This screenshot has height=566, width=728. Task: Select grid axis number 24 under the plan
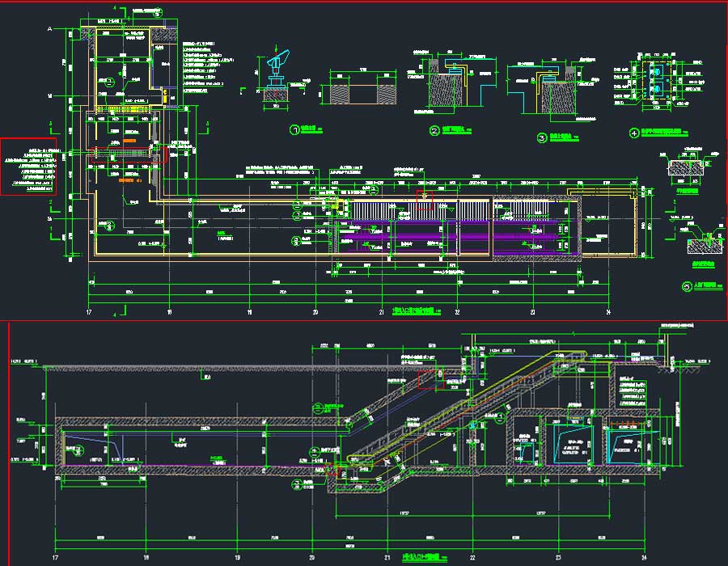(608, 311)
